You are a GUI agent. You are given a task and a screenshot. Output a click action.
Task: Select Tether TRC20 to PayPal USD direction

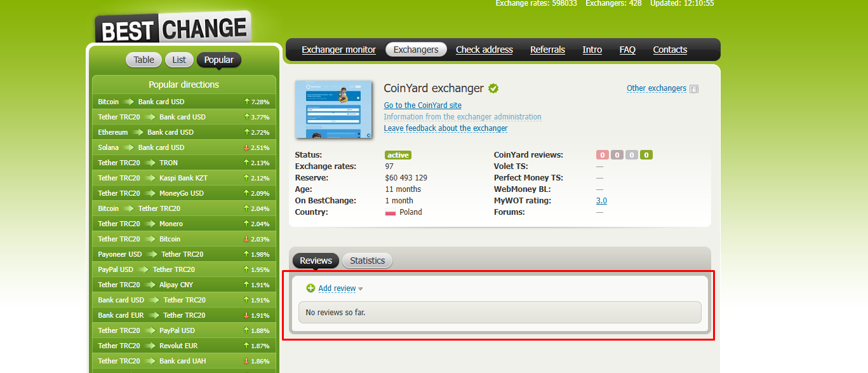pyautogui.click(x=184, y=330)
